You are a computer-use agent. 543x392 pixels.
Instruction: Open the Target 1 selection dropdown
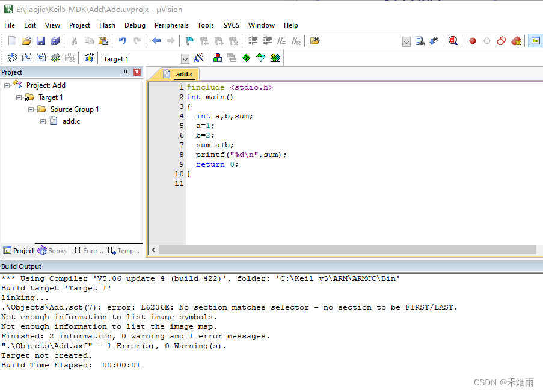pos(185,58)
